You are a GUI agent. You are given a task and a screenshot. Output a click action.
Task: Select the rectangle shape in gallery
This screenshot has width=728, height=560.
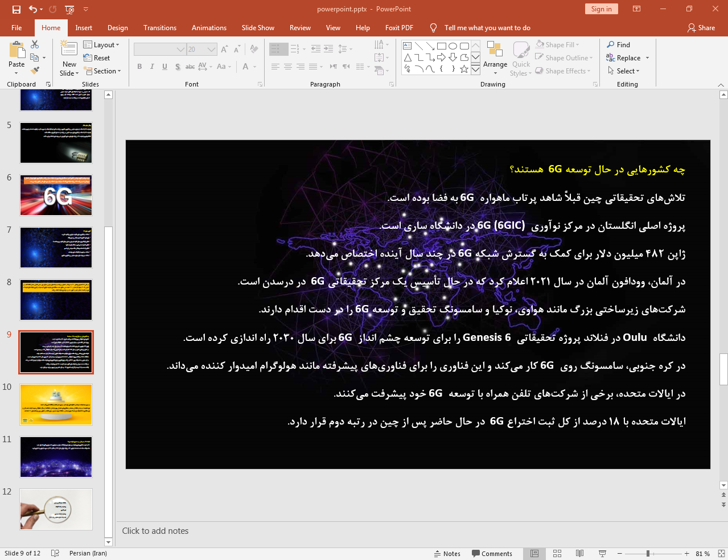[x=442, y=46]
